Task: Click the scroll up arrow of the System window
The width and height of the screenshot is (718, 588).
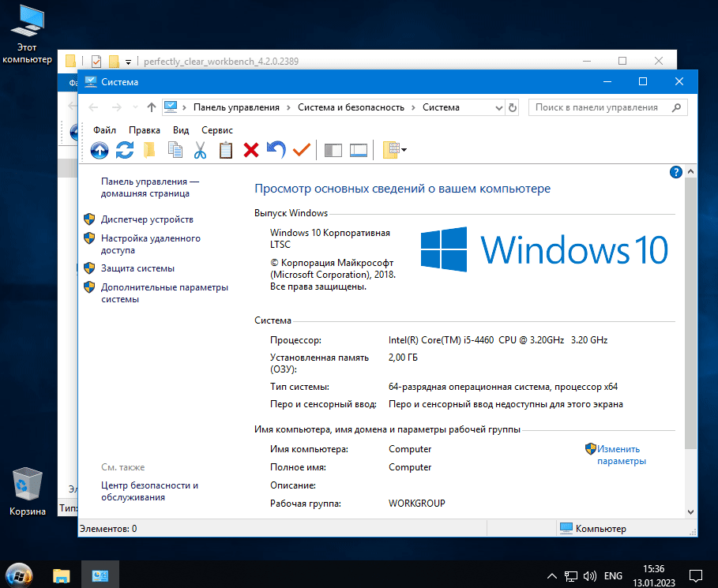Action: [x=691, y=171]
